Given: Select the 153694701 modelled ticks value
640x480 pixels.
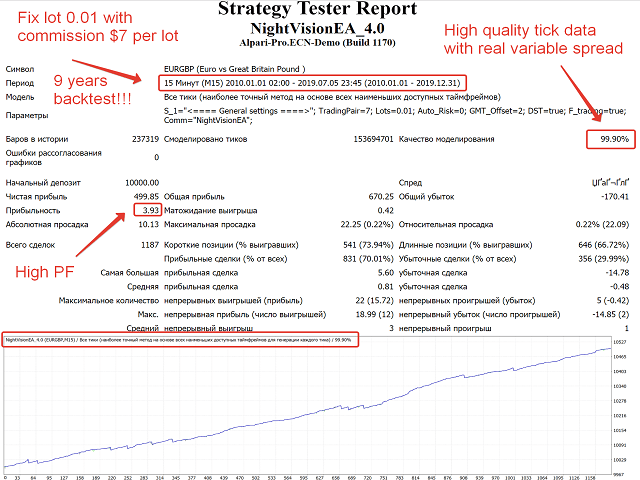Looking at the screenshot, I should point(373,139).
